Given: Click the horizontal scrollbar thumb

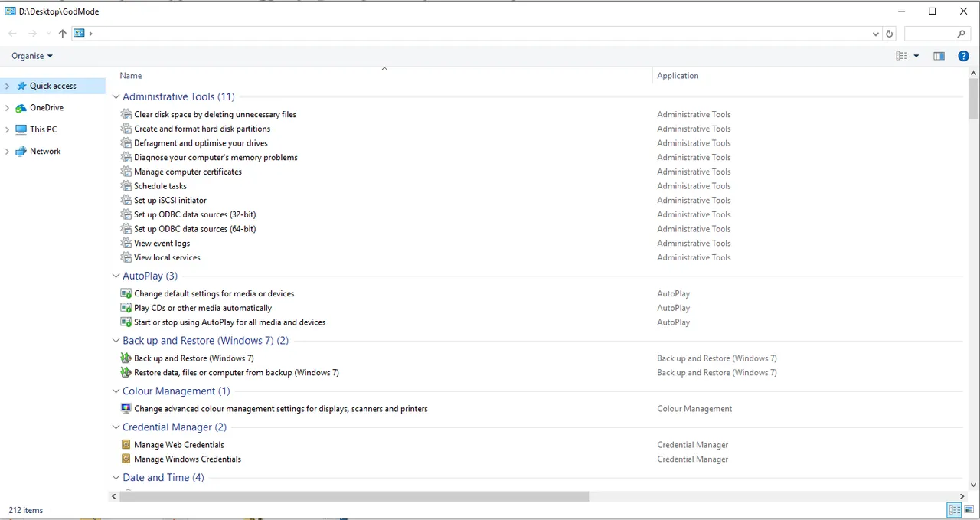Looking at the screenshot, I should pyautogui.click(x=354, y=496).
